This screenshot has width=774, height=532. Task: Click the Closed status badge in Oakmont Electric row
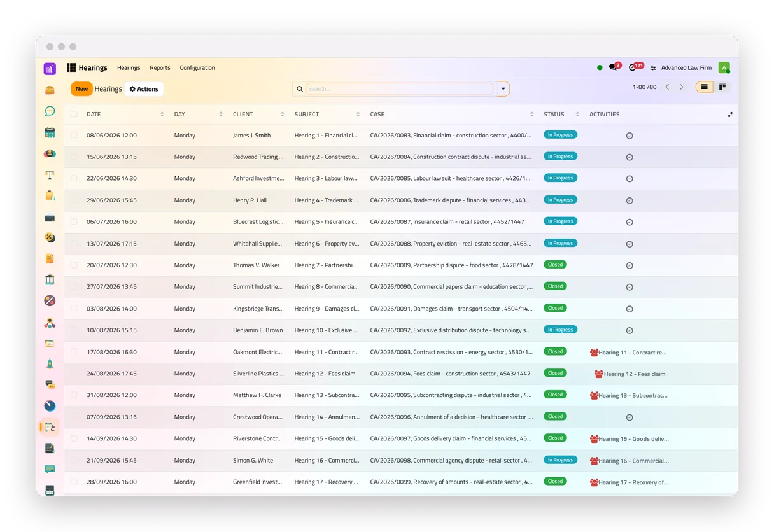coord(555,351)
